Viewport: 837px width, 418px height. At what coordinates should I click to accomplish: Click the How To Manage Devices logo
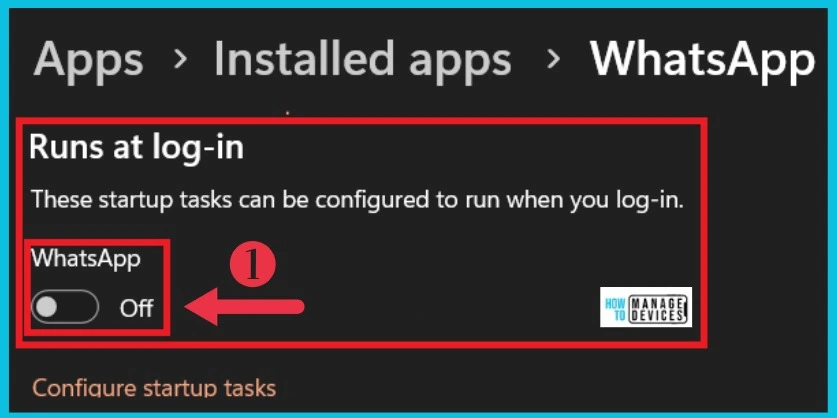click(x=646, y=307)
